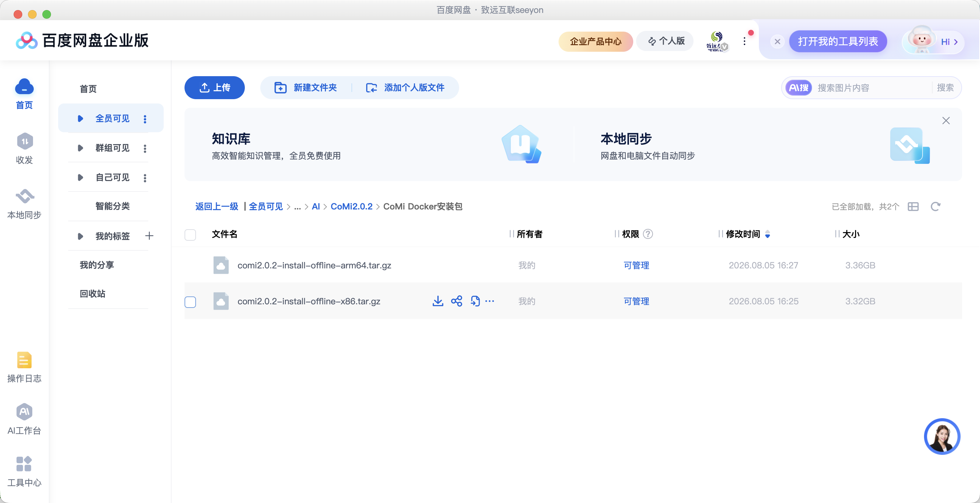
Task: Click 可管理 for arm64 file
Action: click(x=636, y=266)
